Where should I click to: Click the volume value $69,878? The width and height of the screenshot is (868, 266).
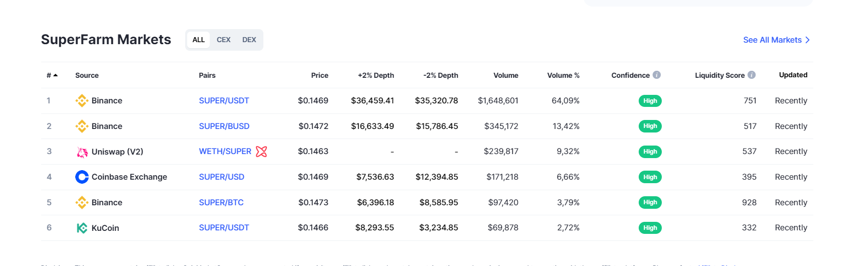503,228
